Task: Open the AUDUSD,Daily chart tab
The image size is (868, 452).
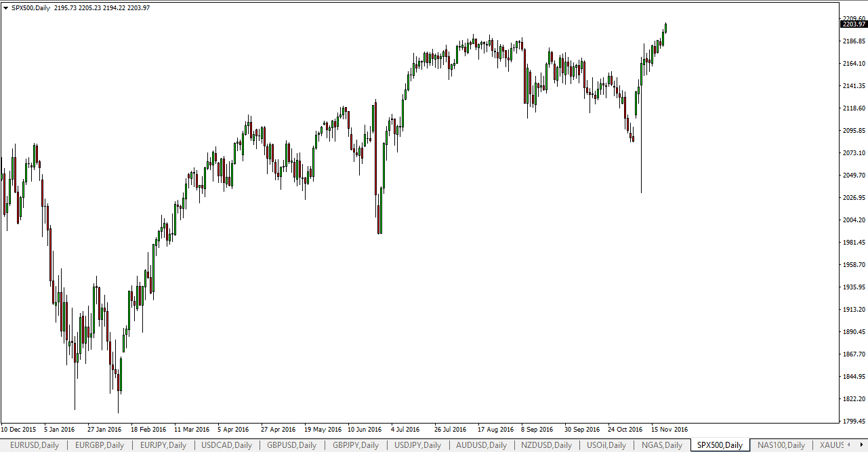Action: (x=480, y=445)
